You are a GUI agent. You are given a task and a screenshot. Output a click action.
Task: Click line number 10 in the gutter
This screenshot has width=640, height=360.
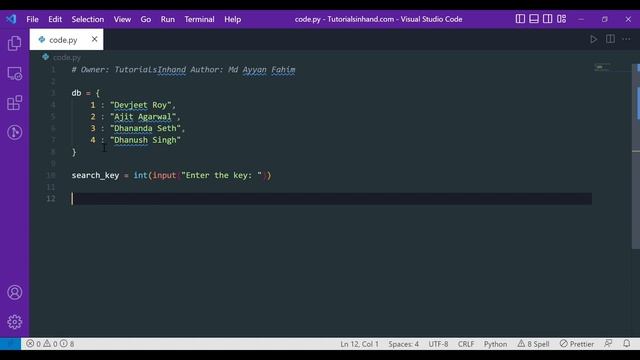51,175
